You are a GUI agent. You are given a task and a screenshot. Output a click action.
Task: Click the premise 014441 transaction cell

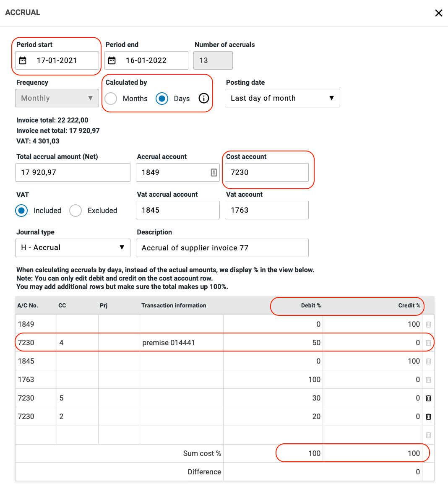click(x=181, y=343)
